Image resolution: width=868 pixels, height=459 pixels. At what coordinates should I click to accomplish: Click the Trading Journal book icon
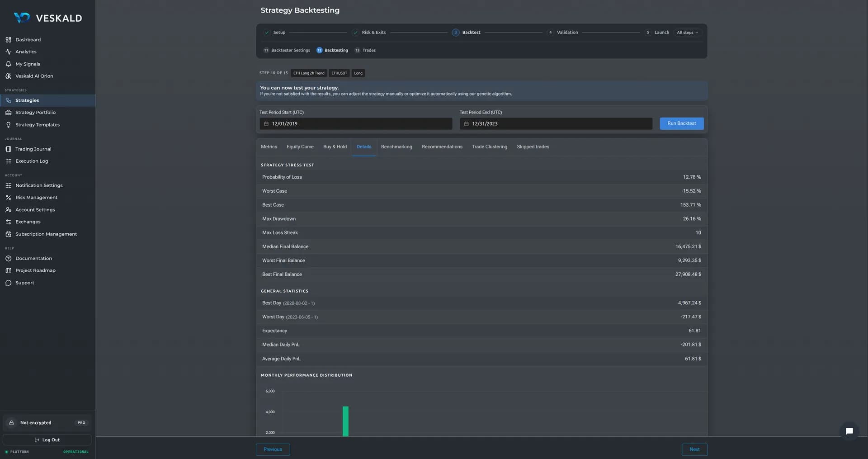click(x=8, y=149)
